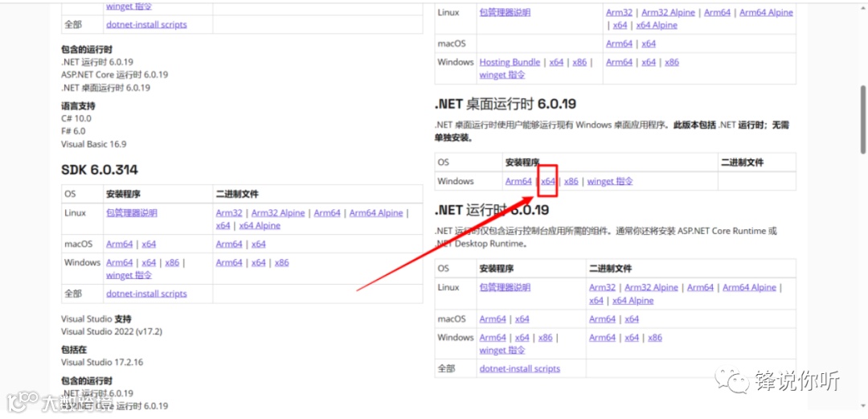Download .NET 运行时 table Windows Arm64 binary
868x419 pixels.
coord(602,338)
